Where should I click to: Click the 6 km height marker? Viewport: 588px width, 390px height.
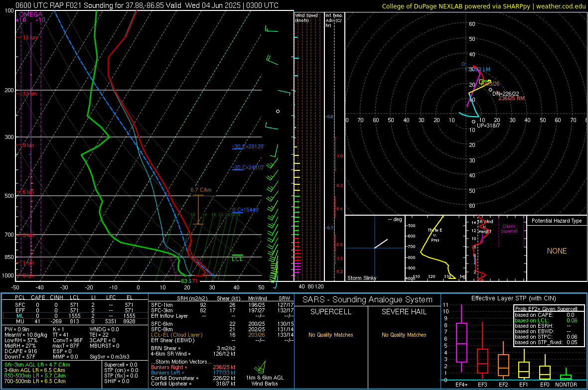pyautogui.click(x=28, y=192)
